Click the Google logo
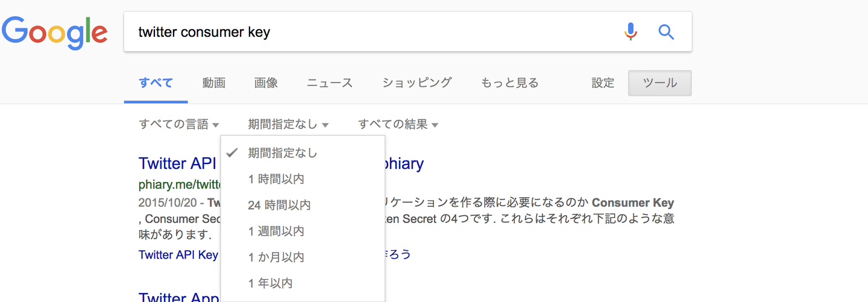 [54, 33]
